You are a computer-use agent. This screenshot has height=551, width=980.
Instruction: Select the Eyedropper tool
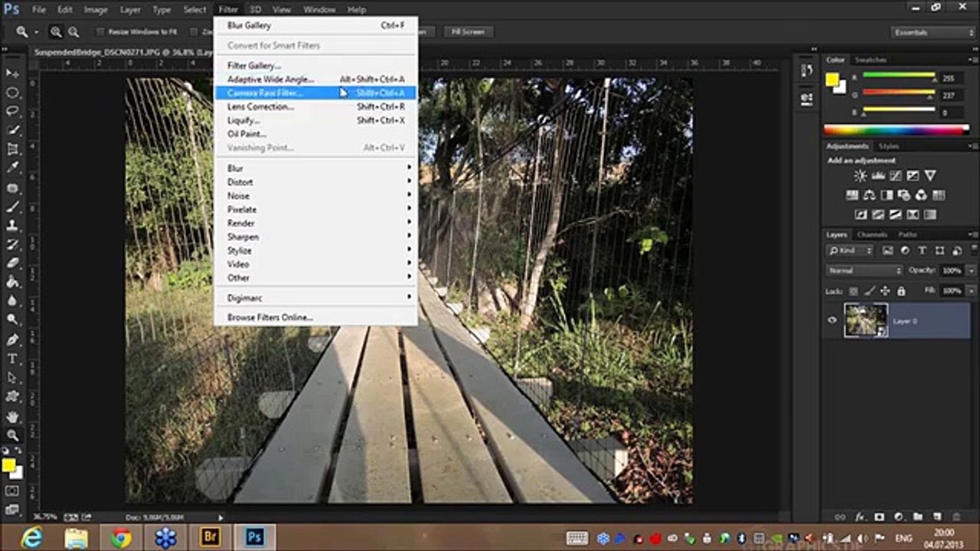coord(12,168)
